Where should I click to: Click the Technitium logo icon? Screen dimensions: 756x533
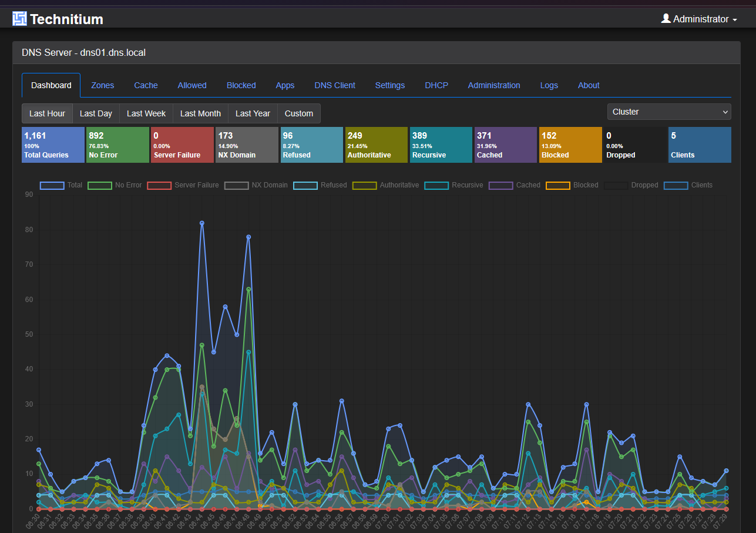[19, 19]
